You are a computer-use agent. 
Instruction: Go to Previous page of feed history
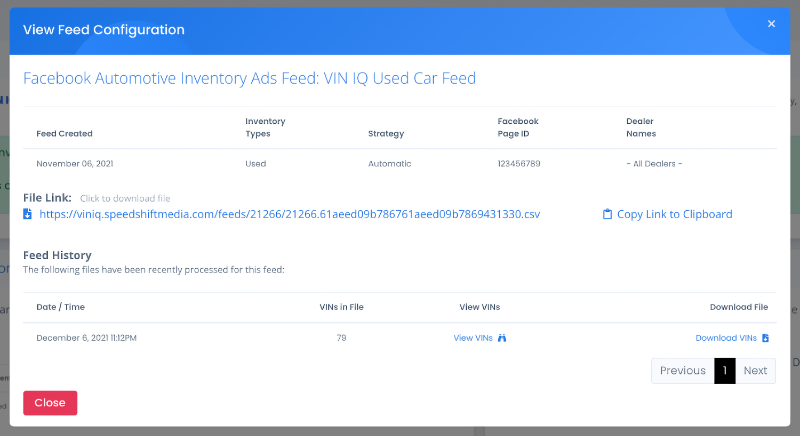tap(683, 371)
